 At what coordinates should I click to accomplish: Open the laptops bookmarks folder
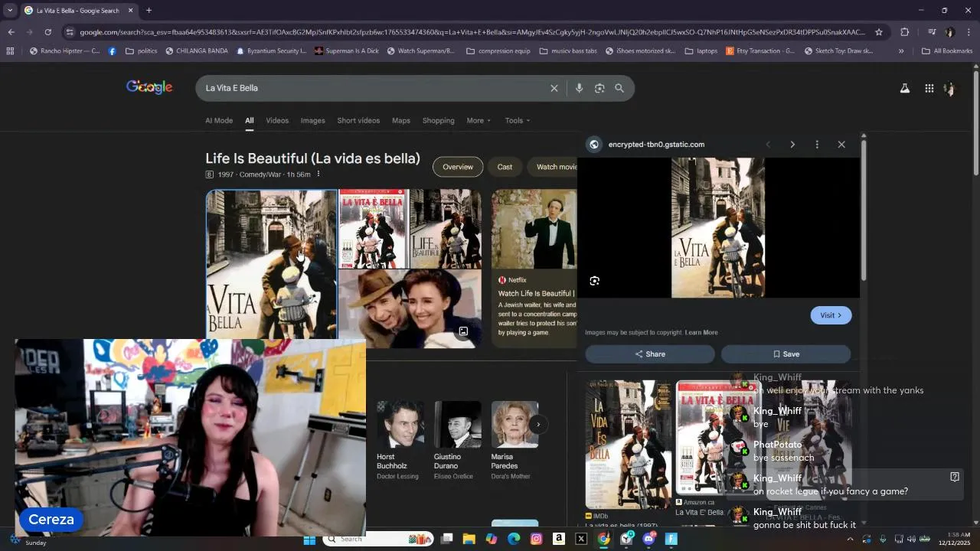(701, 51)
